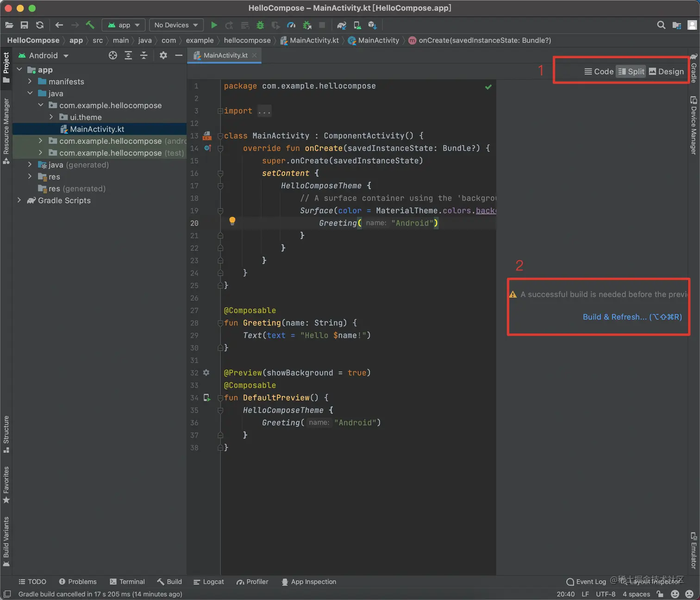Toggle the Structure side panel

[x=6, y=434]
